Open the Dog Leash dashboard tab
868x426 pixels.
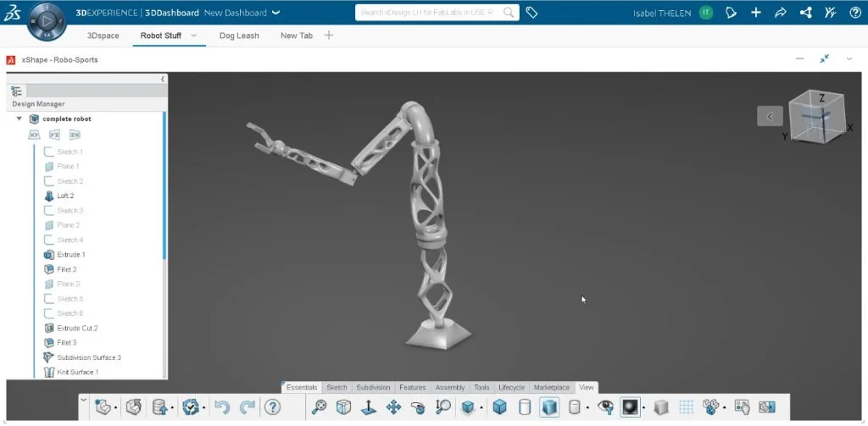pos(239,36)
